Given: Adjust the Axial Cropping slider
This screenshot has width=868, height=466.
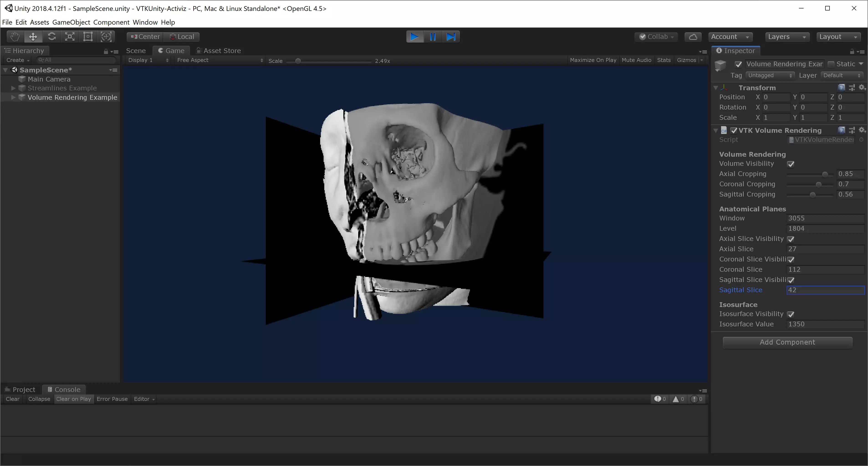Looking at the screenshot, I should click(825, 174).
